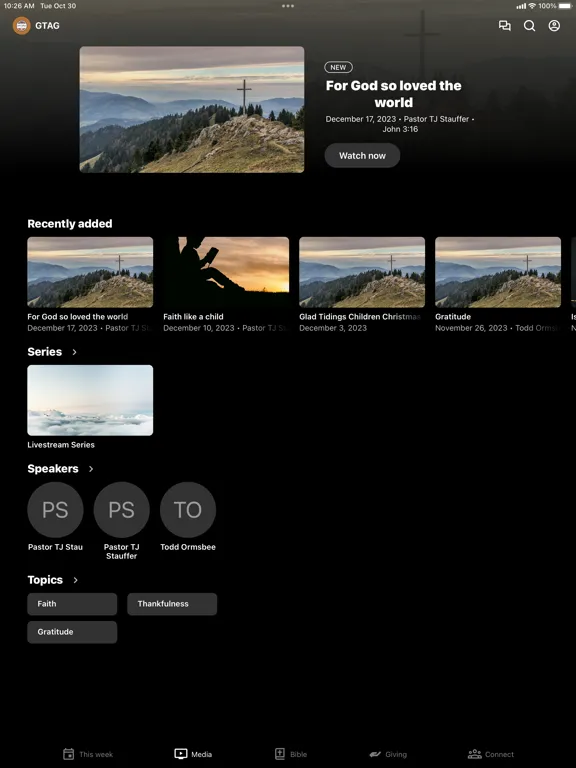The image size is (576, 768).
Task: Tap the GTAG church logo
Action: click(22, 25)
